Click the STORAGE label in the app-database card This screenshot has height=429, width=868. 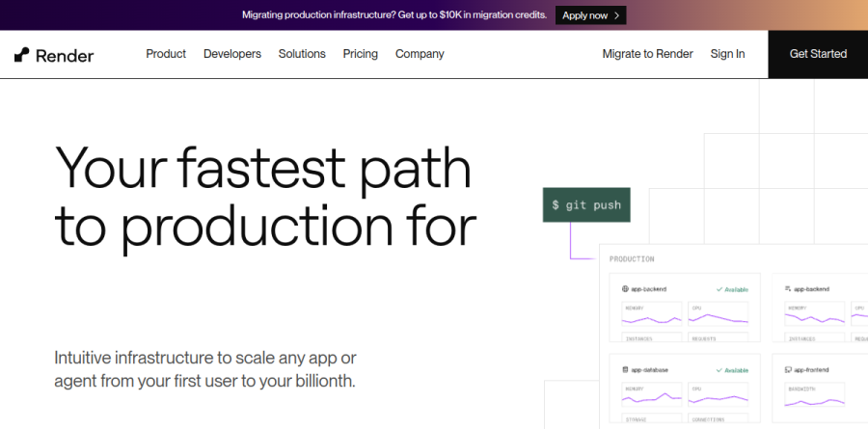tap(637, 419)
